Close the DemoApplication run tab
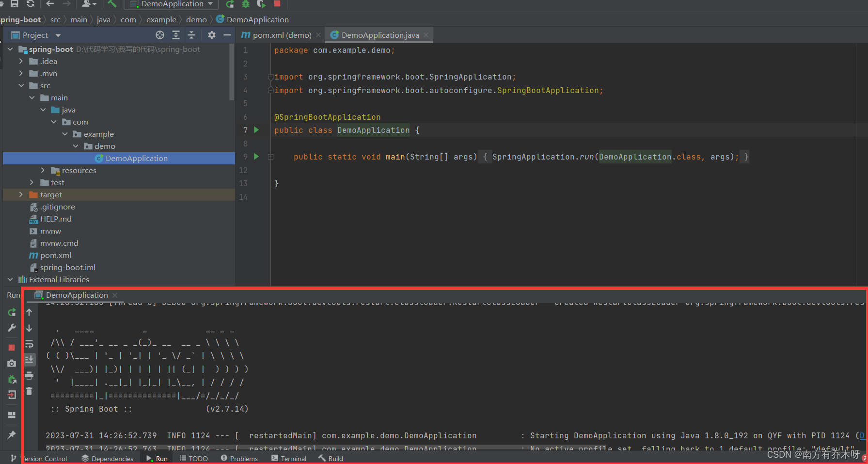 click(x=115, y=295)
